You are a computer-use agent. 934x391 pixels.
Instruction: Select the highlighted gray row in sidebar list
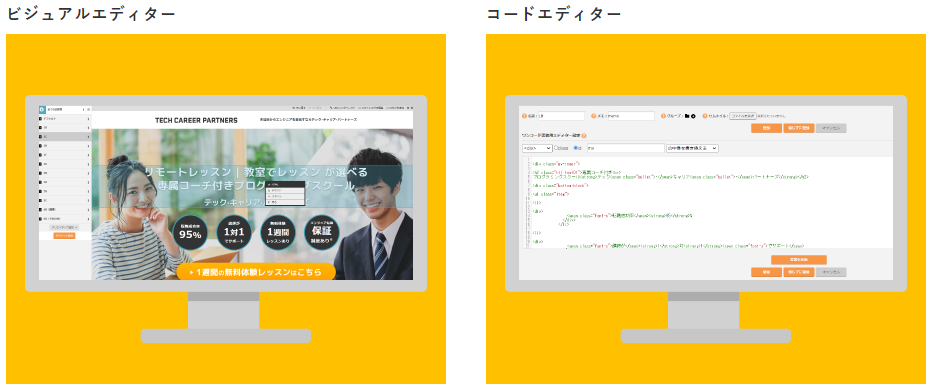pyautogui.click(x=65, y=136)
